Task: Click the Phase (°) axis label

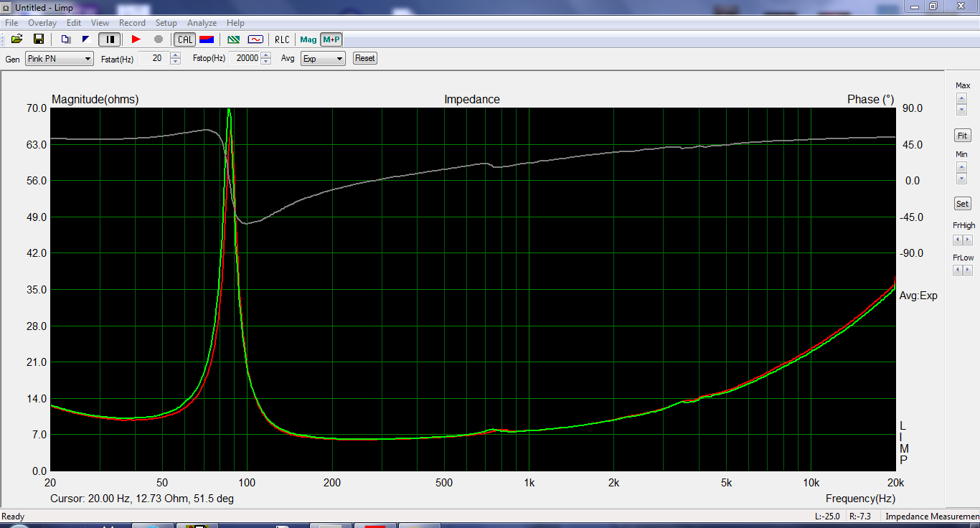Action: [x=870, y=100]
